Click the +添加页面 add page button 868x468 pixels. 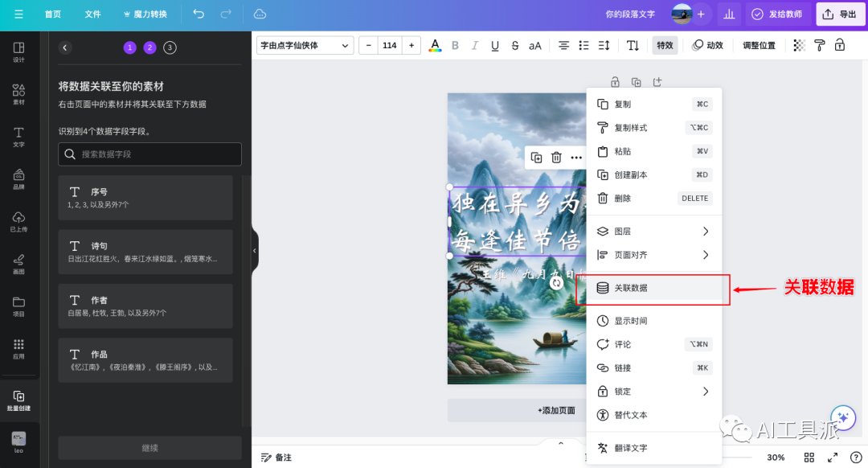tap(556, 410)
